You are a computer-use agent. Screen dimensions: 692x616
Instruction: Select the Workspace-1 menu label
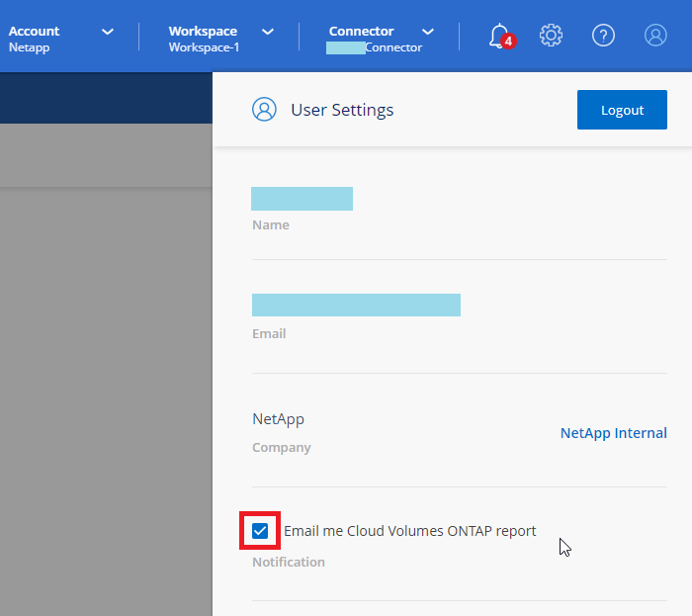coord(204,46)
